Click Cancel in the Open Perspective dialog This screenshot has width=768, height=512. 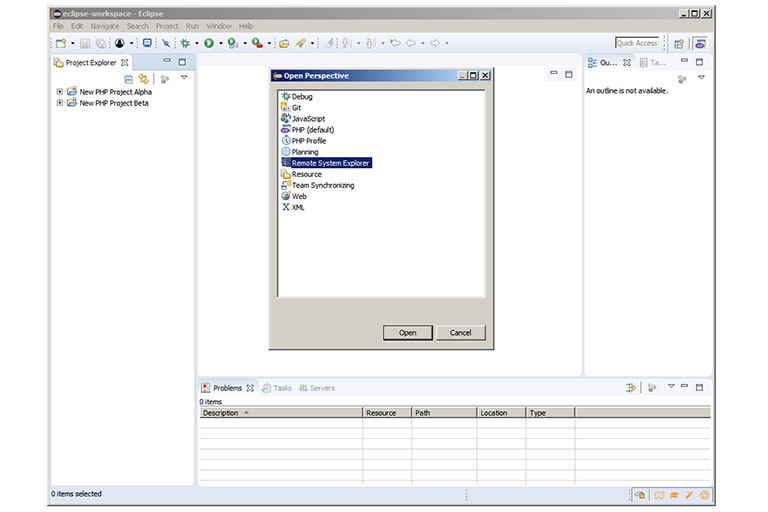click(460, 333)
